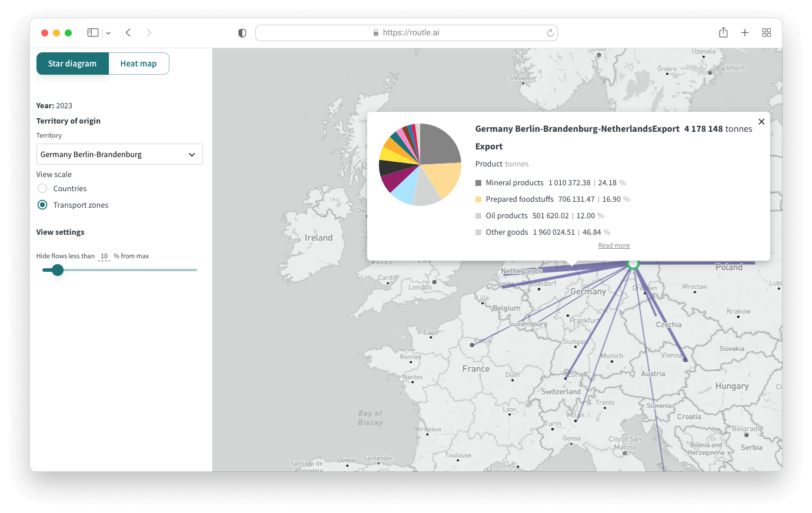Select the Transport zones radio button

pos(42,205)
